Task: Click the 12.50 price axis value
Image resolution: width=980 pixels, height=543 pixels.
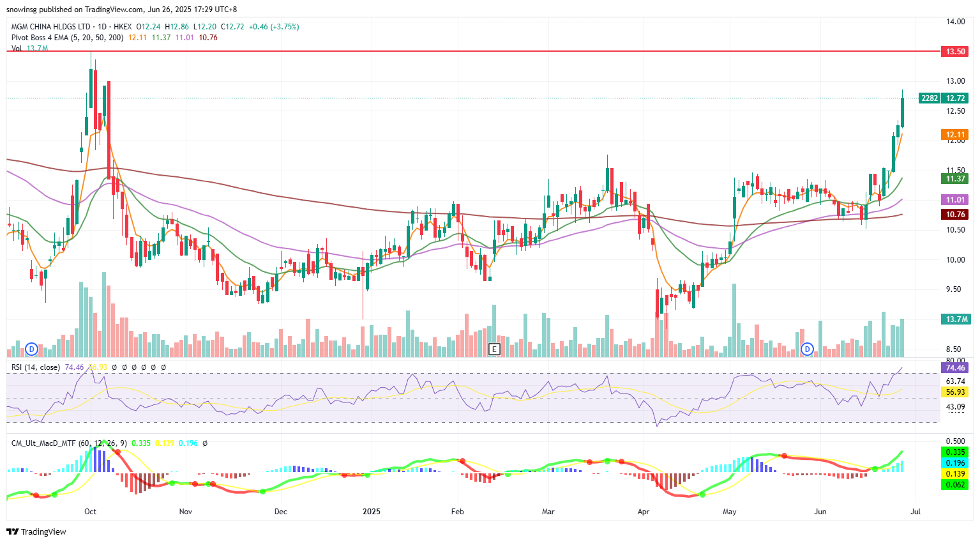Action: (x=955, y=111)
